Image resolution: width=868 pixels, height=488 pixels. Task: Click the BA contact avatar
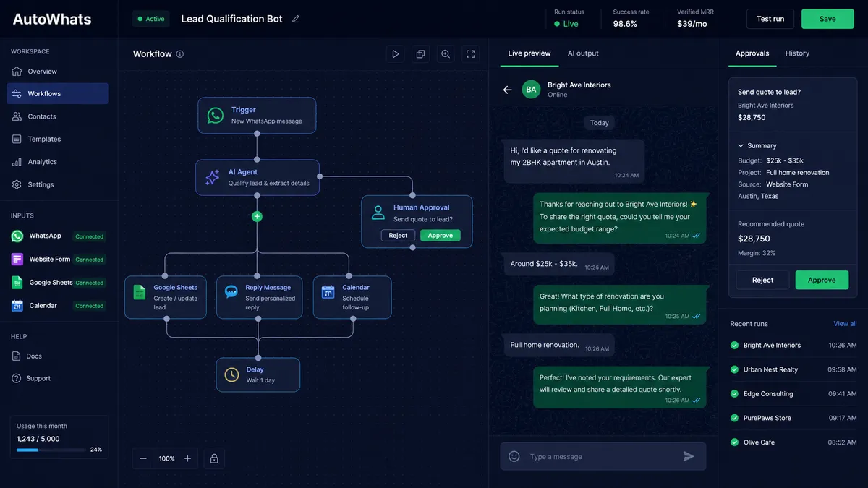pos(532,90)
